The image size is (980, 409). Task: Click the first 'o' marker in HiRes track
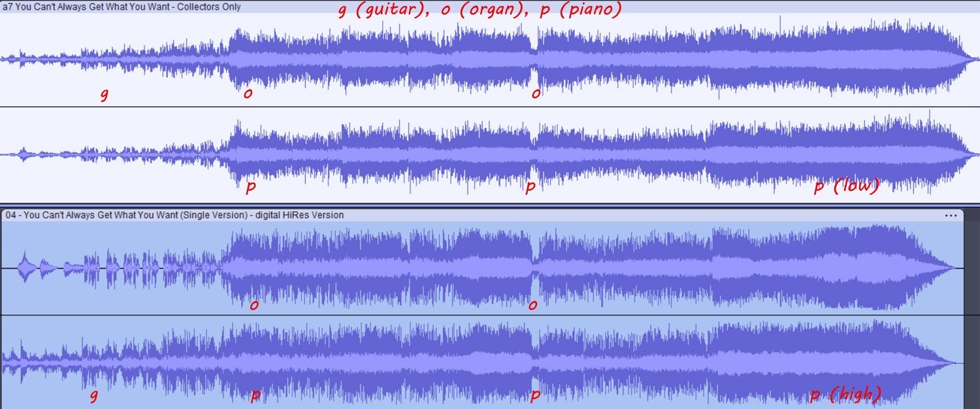253,304
